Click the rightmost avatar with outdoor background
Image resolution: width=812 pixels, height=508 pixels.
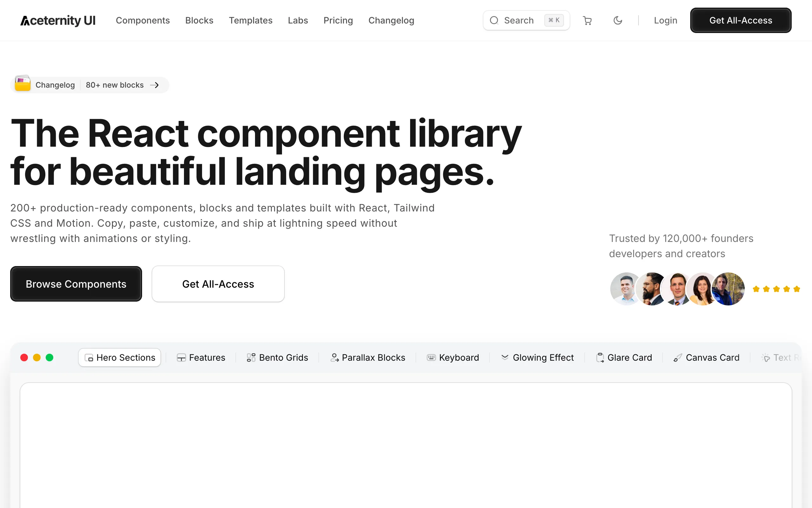pos(728,289)
